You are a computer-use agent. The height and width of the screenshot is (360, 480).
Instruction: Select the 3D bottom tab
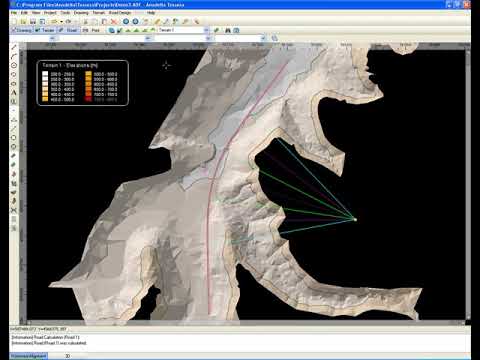coord(68,356)
